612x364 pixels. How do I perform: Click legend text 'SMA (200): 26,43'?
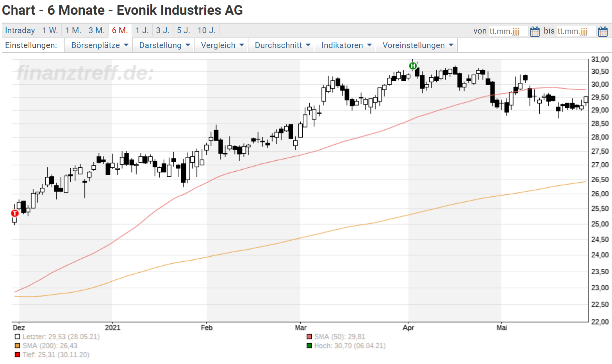pyautogui.click(x=50, y=346)
